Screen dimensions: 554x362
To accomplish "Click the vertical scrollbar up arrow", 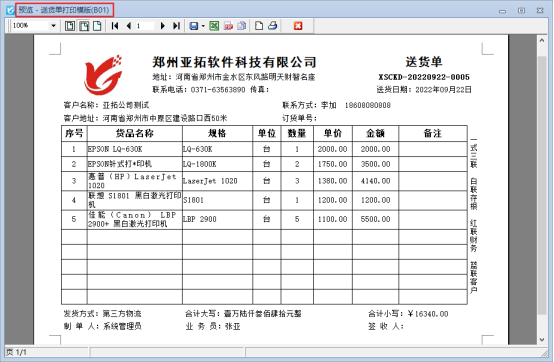I will pyautogui.click(x=542, y=40).
